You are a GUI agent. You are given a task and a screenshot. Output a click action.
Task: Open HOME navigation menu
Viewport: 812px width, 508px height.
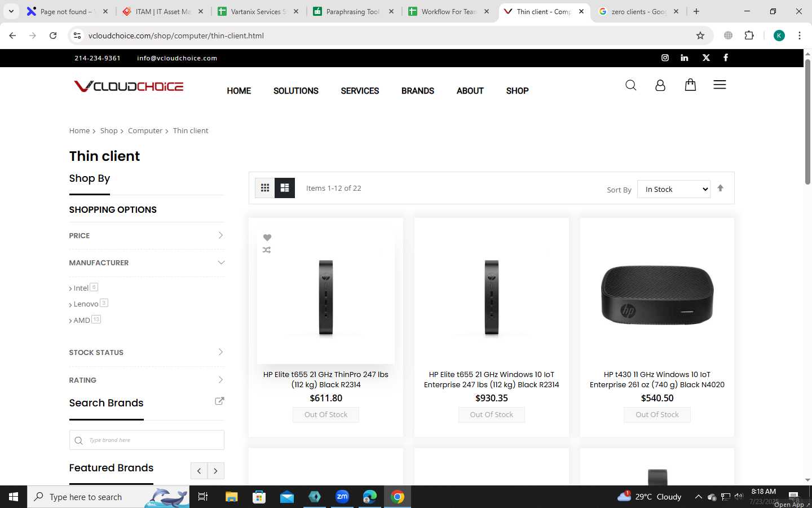tap(239, 91)
